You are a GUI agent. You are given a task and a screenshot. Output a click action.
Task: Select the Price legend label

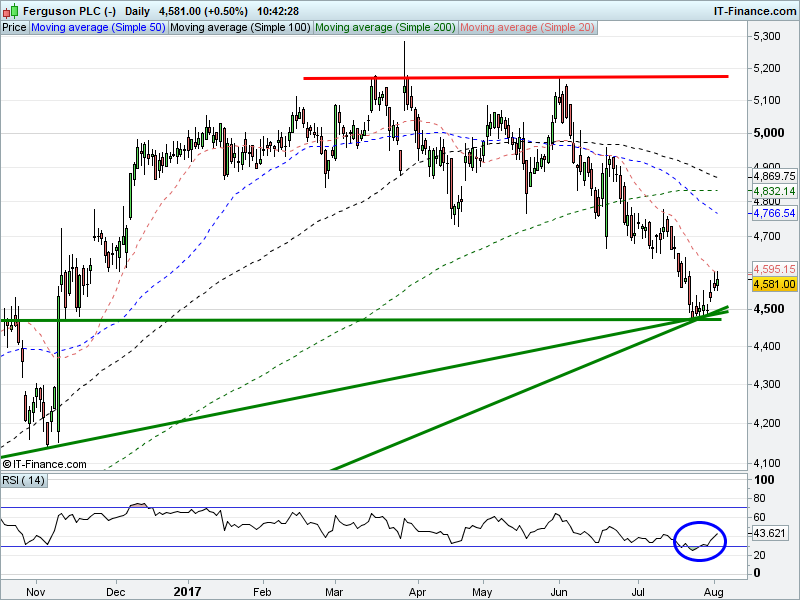[x=14, y=28]
